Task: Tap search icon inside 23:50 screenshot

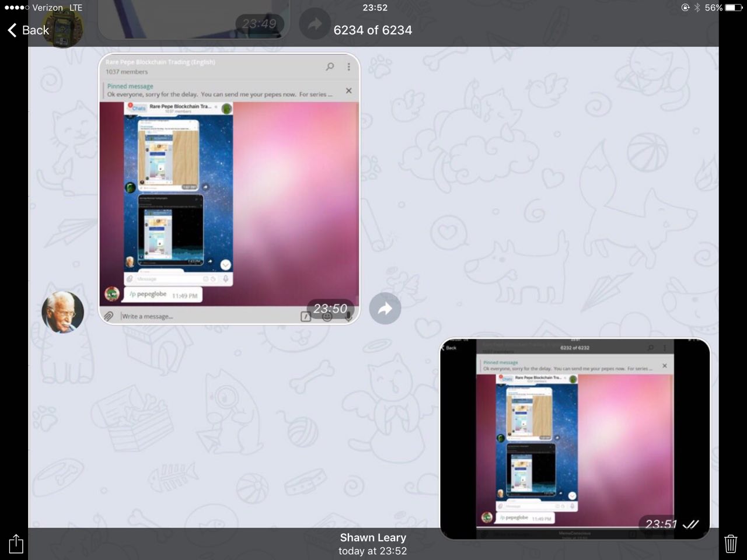Action: (330, 66)
